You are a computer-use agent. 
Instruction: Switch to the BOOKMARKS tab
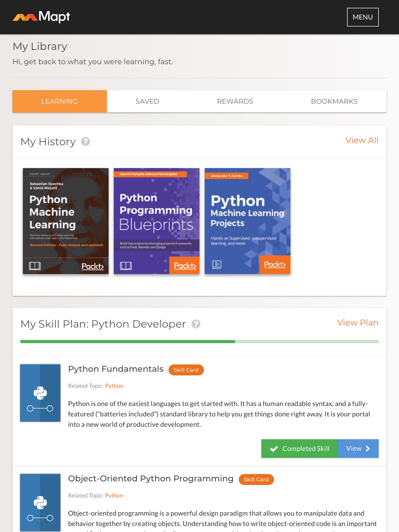(x=334, y=101)
